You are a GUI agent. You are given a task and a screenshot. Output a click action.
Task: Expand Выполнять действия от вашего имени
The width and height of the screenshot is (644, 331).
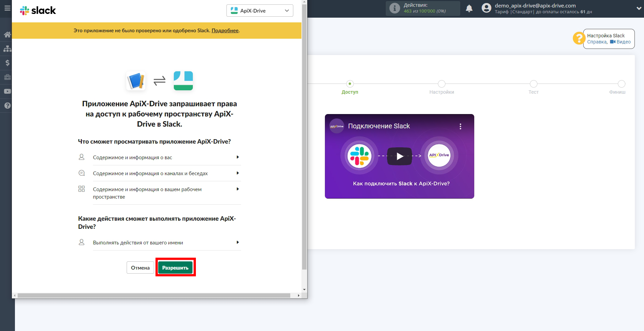167,243
